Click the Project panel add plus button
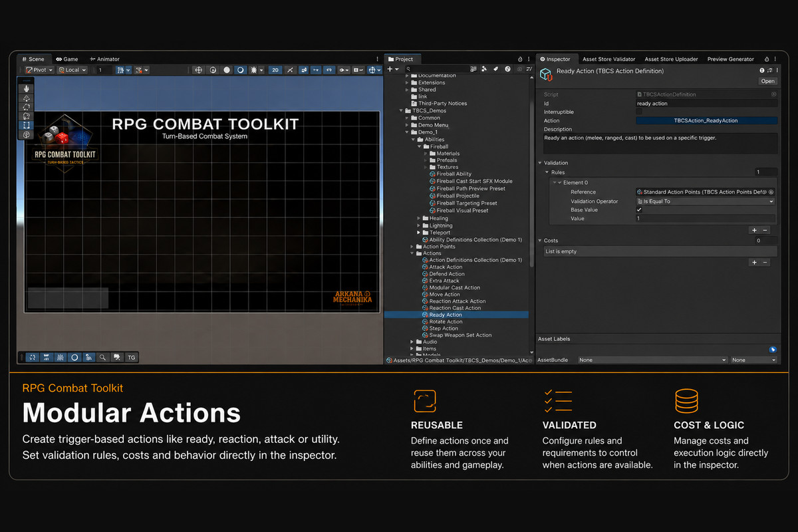 (390, 69)
